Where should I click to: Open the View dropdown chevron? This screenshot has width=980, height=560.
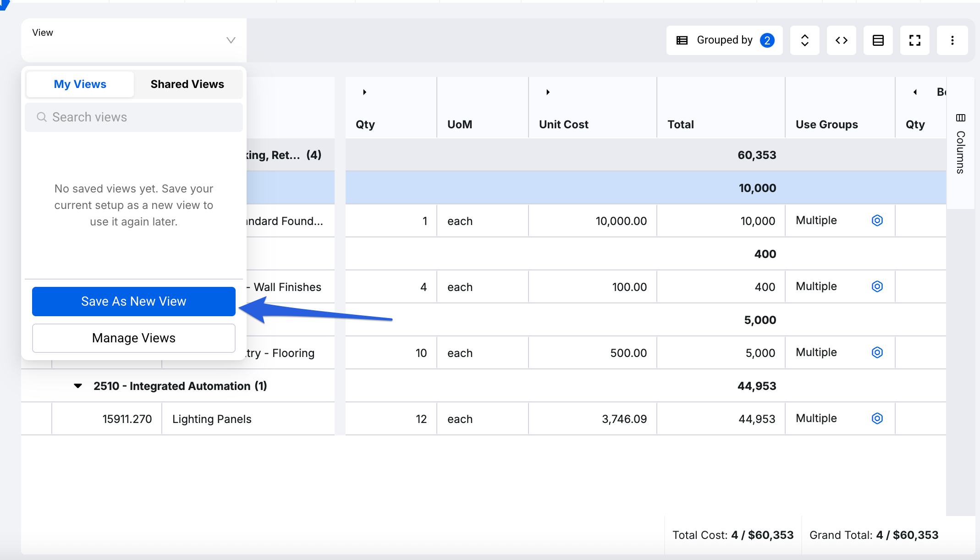pos(231,40)
